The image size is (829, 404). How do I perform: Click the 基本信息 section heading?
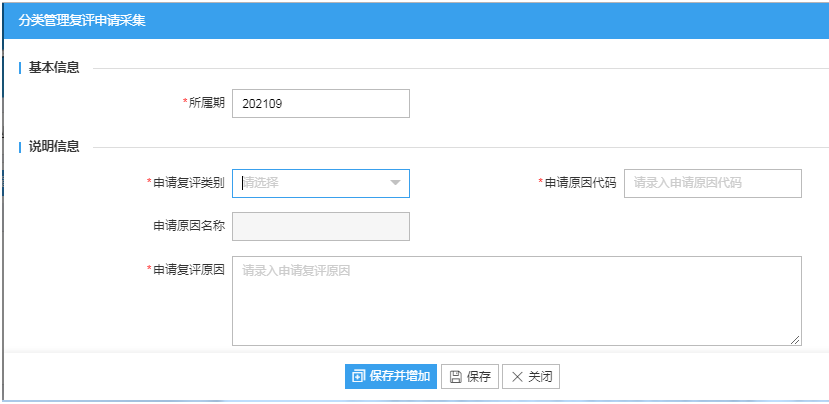(54, 68)
